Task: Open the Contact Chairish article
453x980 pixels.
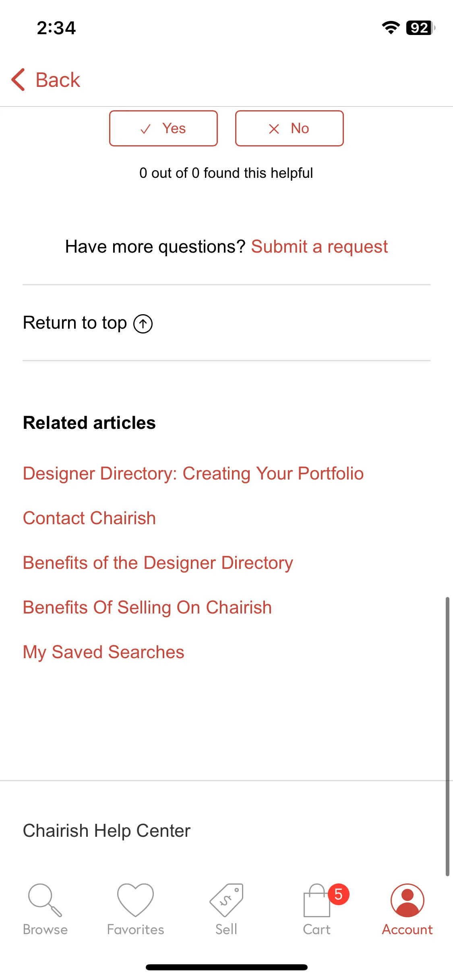Action: tap(89, 518)
